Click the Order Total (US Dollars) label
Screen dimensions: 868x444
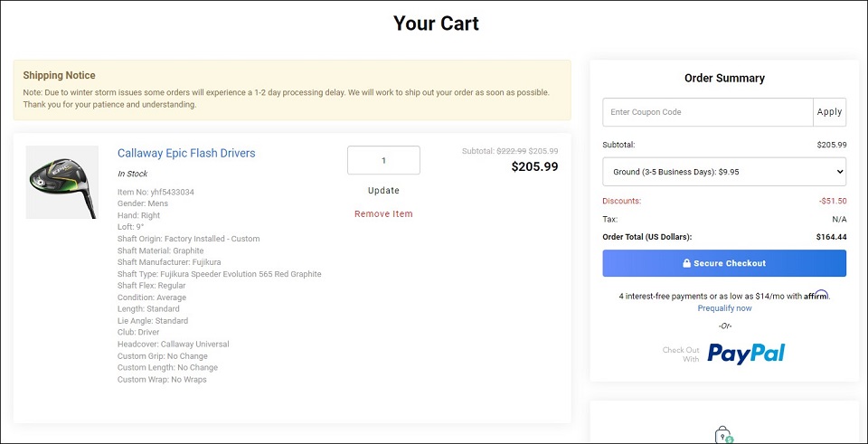coord(647,237)
